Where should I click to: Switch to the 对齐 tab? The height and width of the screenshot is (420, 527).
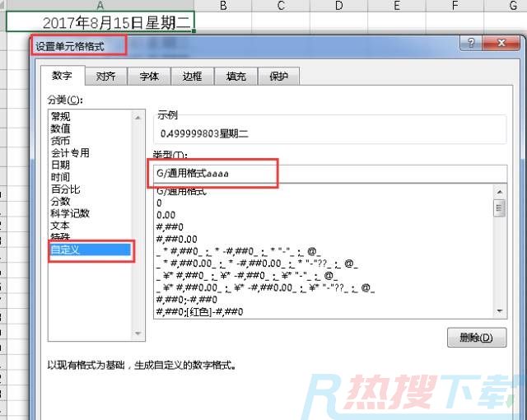click(106, 77)
